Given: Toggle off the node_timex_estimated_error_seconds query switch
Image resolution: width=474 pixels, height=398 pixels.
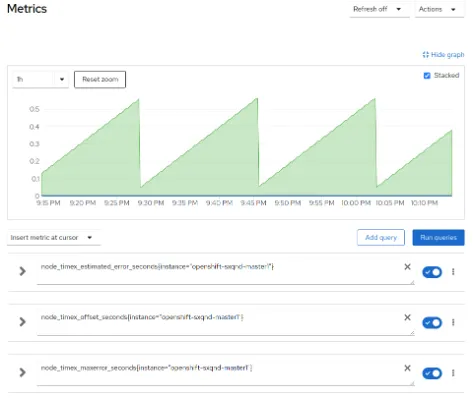Looking at the screenshot, I should (x=432, y=272).
